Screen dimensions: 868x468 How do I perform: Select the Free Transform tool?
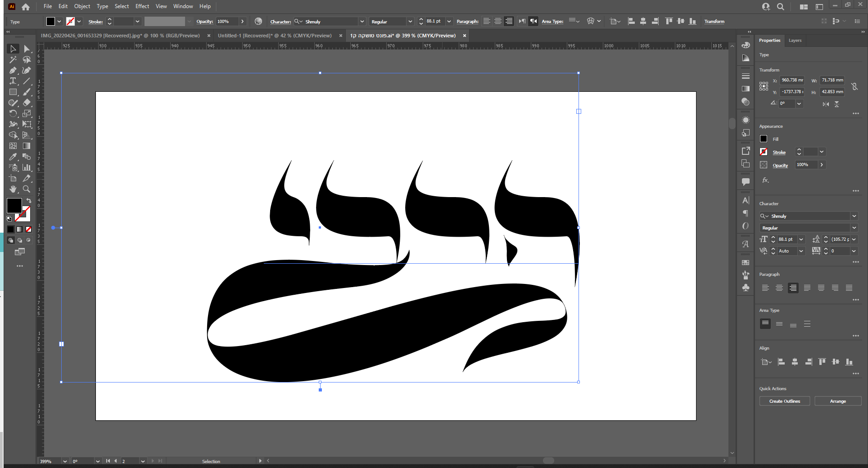coord(27,124)
